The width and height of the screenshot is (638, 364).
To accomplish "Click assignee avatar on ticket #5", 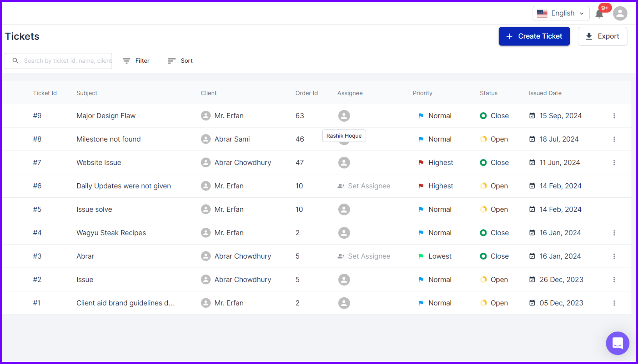I will (344, 209).
